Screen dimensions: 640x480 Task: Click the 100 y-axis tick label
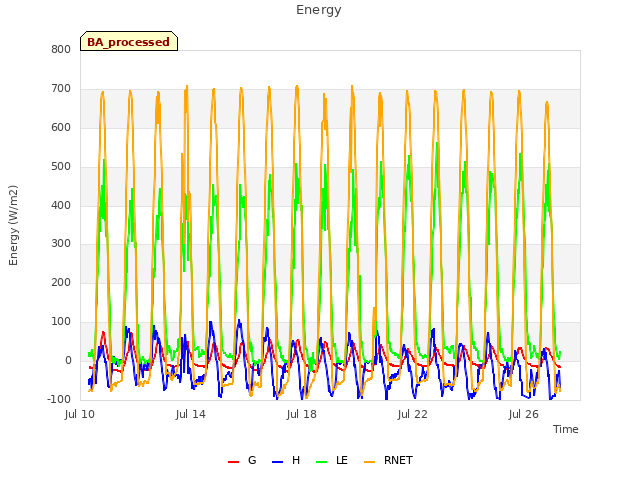tap(61, 322)
